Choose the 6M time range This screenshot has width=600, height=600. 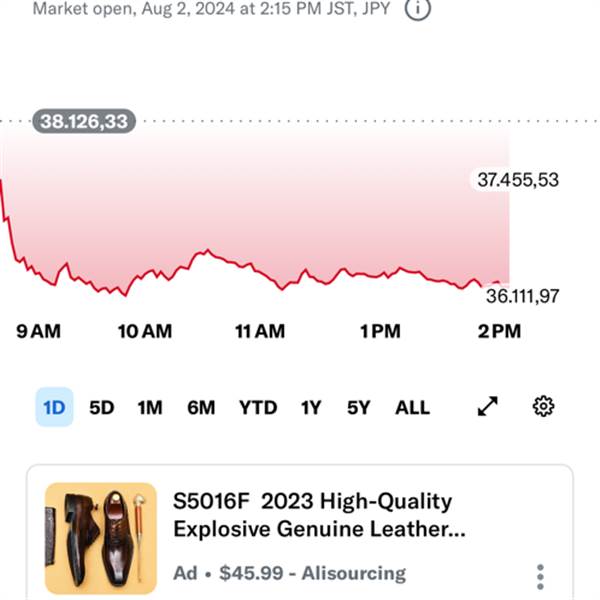201,407
